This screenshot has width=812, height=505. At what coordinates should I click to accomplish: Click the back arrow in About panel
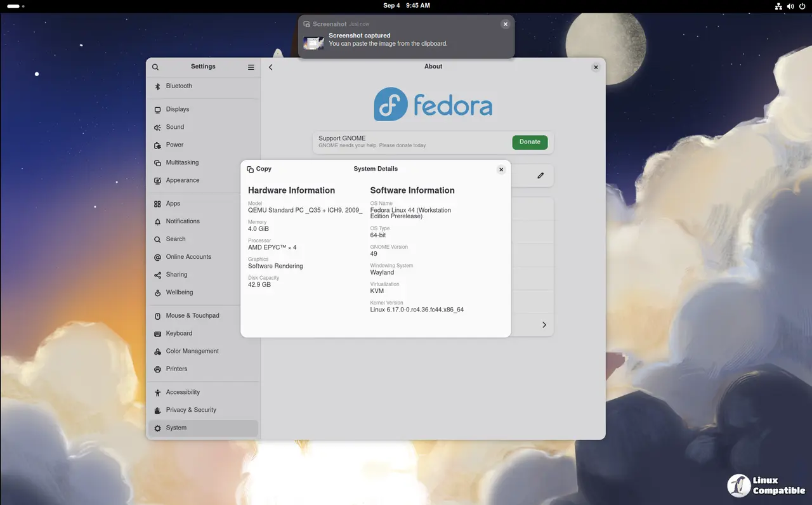click(x=271, y=67)
